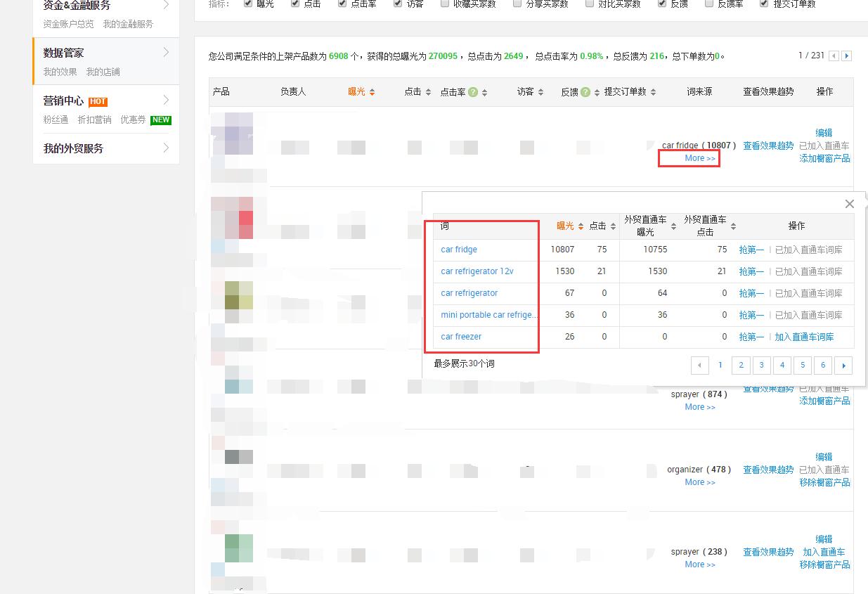Image resolution: width=868 pixels, height=594 pixels.
Task: Uncheck the 曝光 indicator checkbox
Action: tap(247, 3)
